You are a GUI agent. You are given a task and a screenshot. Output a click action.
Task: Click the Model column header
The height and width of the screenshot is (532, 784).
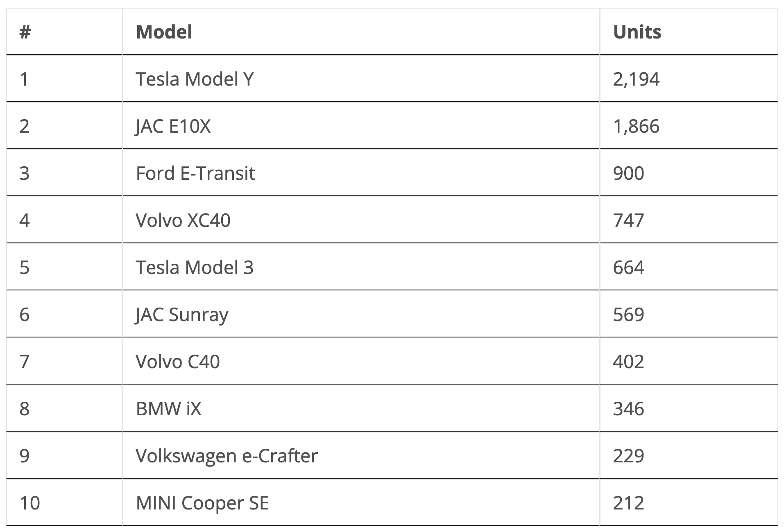[x=164, y=32]
